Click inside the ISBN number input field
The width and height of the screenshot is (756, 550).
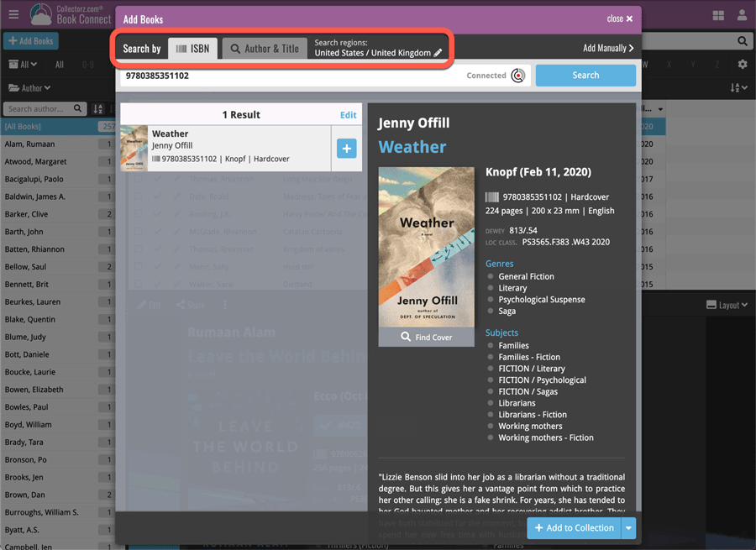(252, 75)
